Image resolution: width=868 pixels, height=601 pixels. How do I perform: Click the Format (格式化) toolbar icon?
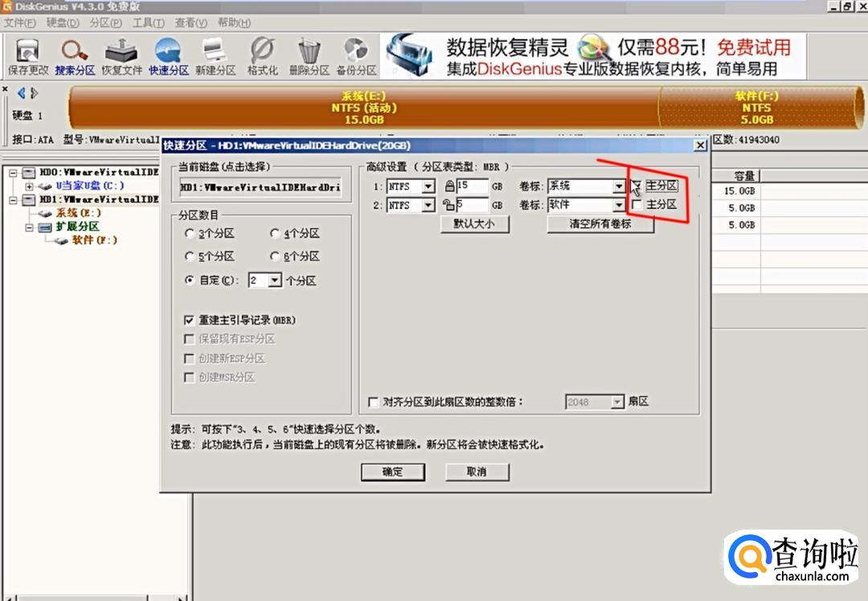click(x=262, y=56)
